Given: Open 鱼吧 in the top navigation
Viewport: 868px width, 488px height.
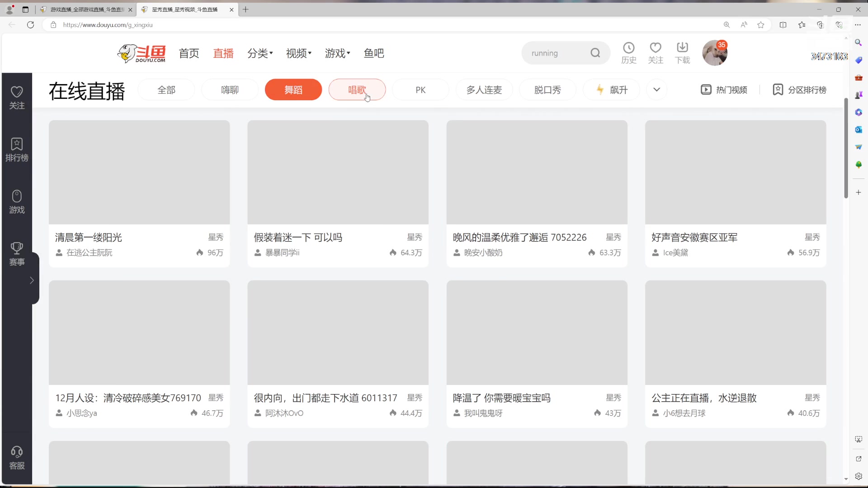Looking at the screenshot, I should pyautogui.click(x=374, y=53).
